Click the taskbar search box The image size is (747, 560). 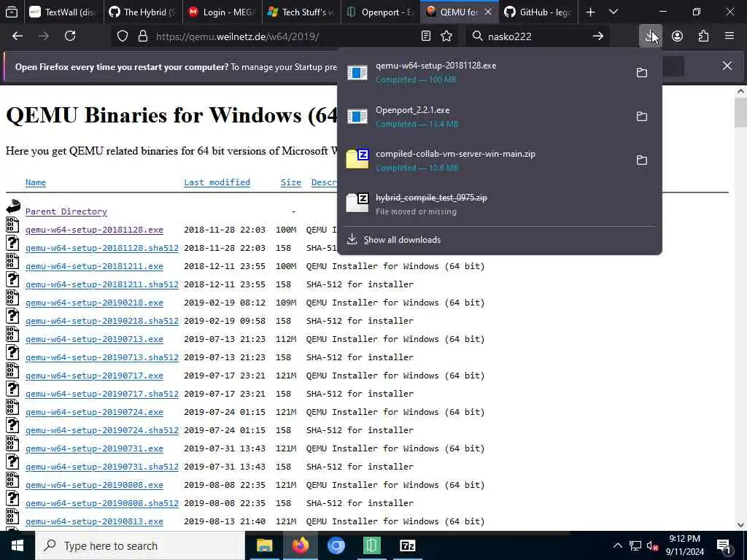pos(140,545)
